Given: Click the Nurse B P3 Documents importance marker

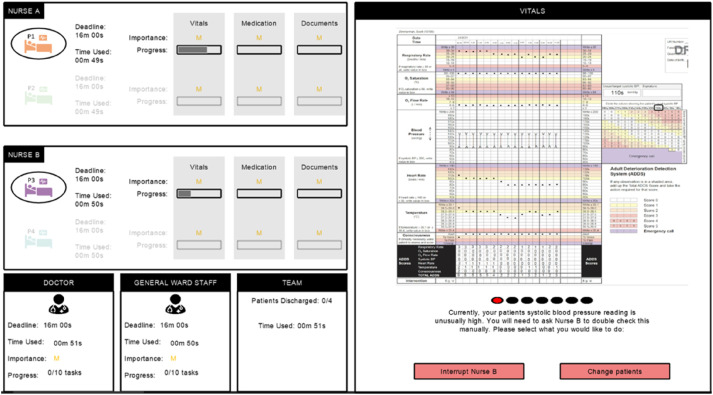Looking at the screenshot, I should (x=319, y=181).
